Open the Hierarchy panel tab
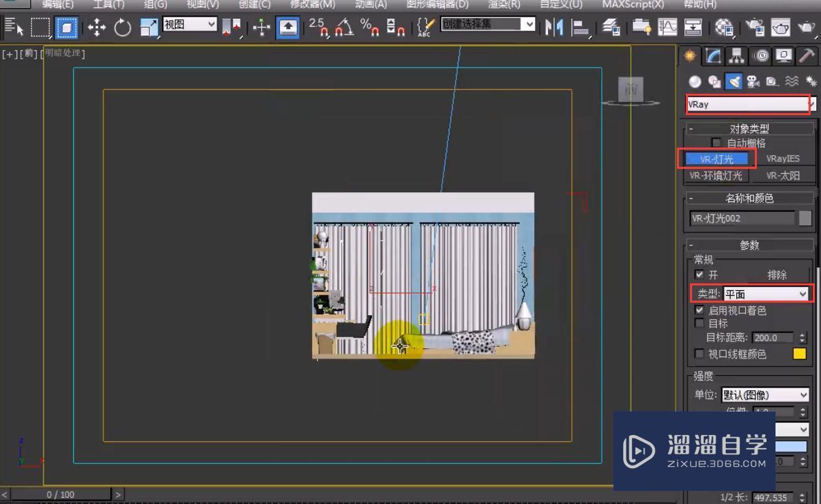The height and width of the screenshot is (504, 821). pos(737,57)
